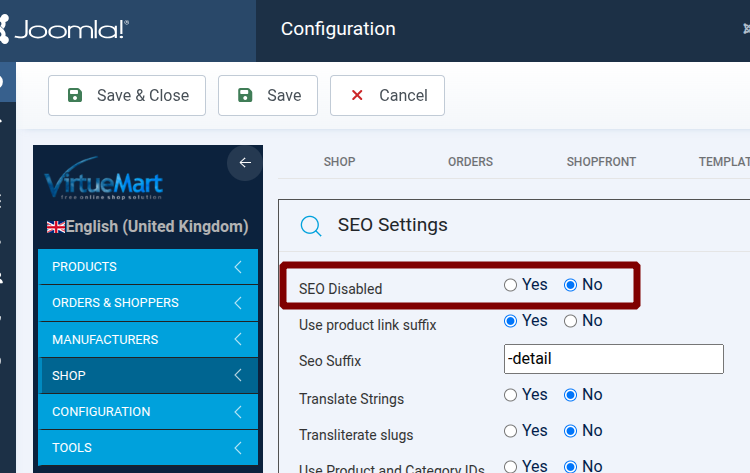Screen dimensions: 750x473
Task: Click English (United Kingdom) language label
Action: 157,227
